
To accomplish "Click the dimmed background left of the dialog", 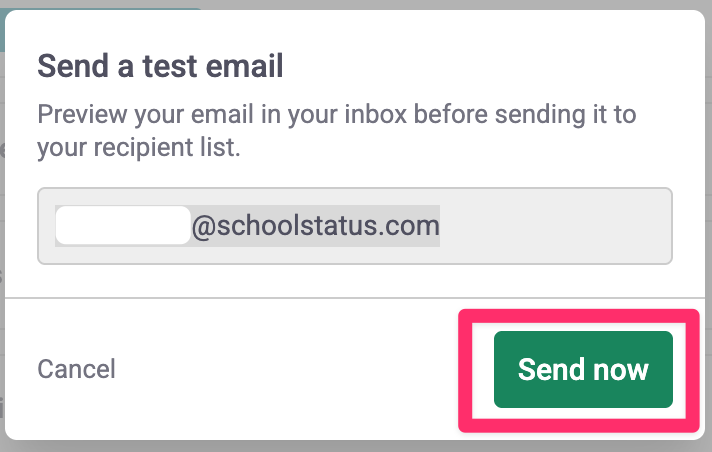I will pyautogui.click(x=3, y=250).
